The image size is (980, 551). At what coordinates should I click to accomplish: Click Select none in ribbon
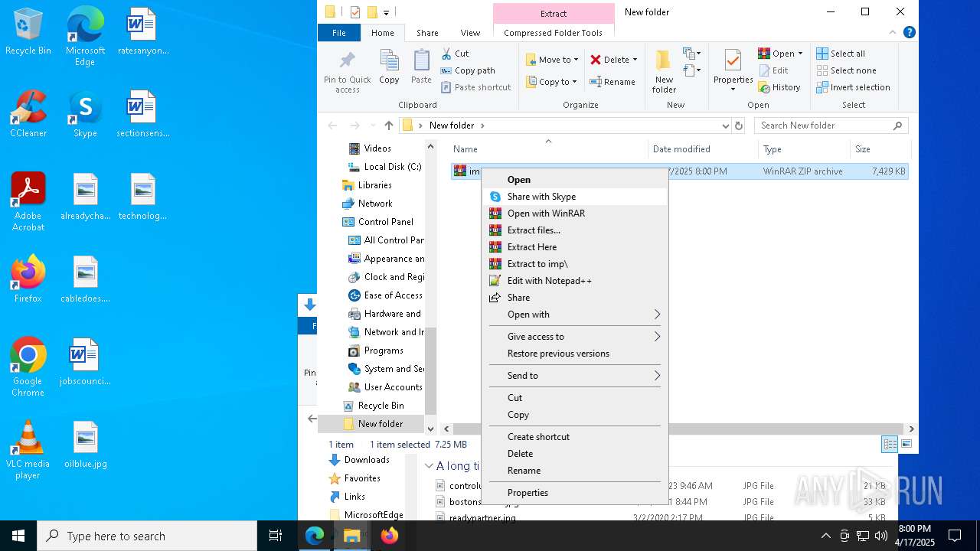846,70
